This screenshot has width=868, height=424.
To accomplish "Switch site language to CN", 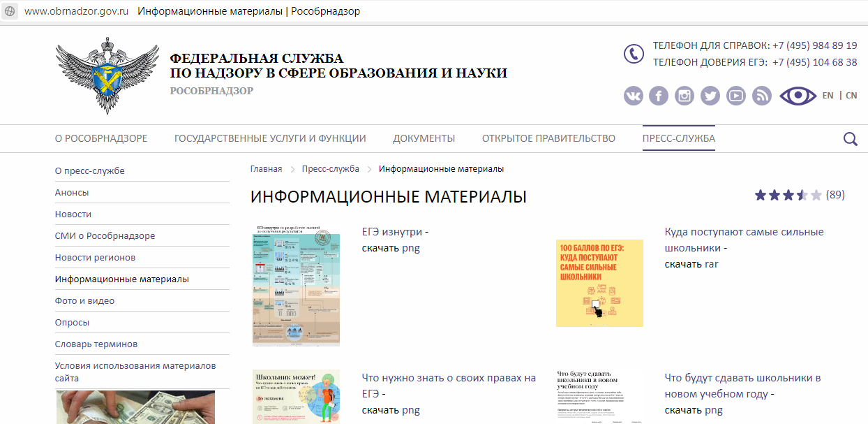I will pos(851,96).
